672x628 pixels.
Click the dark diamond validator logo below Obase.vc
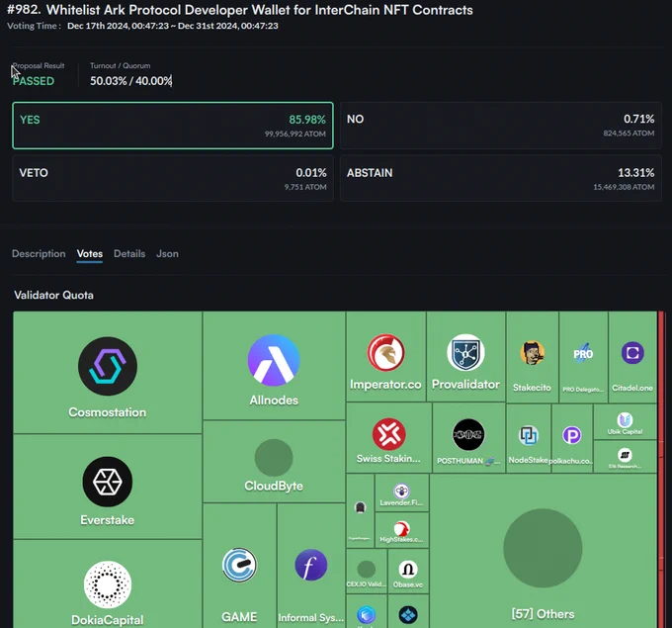(408, 615)
